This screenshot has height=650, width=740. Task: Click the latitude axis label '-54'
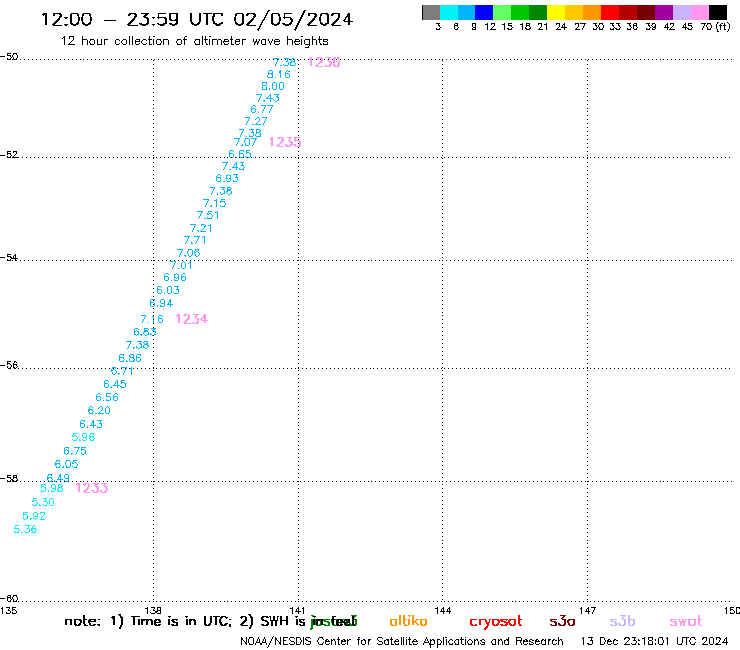[9, 258]
